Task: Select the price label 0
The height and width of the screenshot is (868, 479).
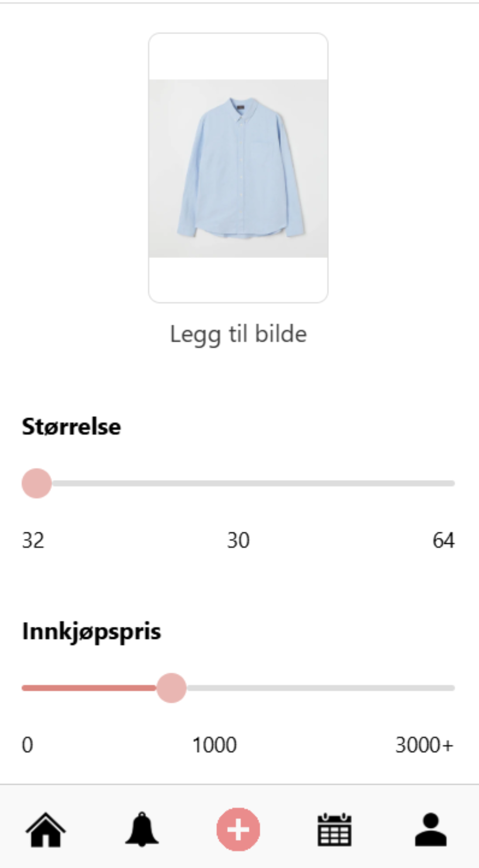Action: (x=27, y=745)
